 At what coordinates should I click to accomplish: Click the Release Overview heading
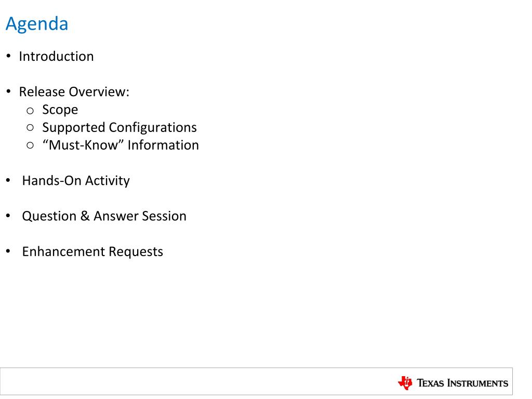click(x=74, y=92)
